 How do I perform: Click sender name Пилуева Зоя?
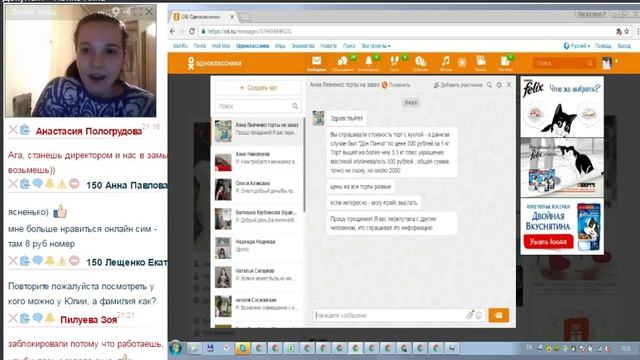click(89, 320)
